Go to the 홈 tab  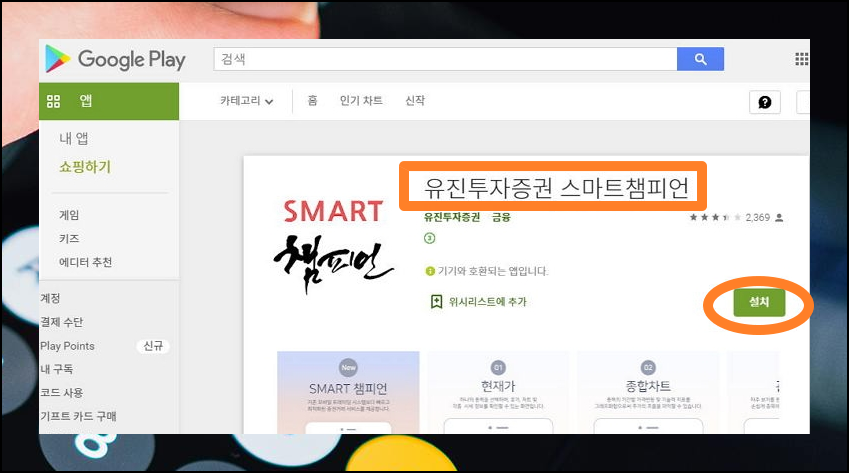point(312,101)
